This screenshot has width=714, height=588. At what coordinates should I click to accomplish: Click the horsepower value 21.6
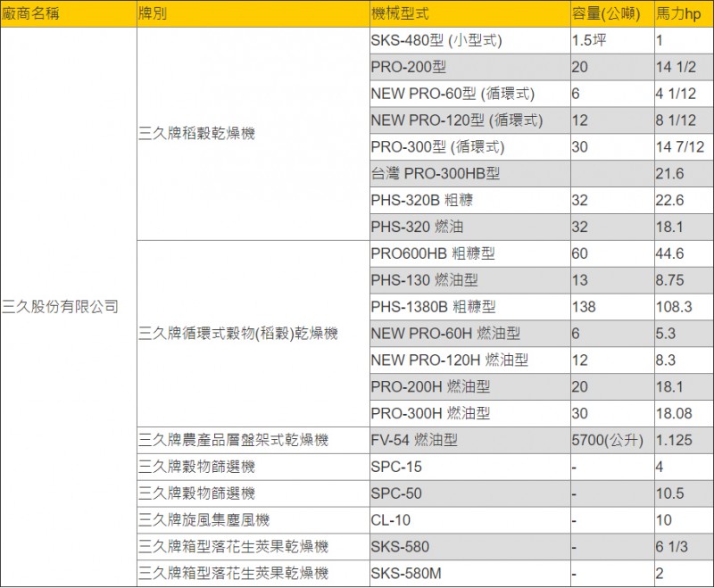[684, 174]
